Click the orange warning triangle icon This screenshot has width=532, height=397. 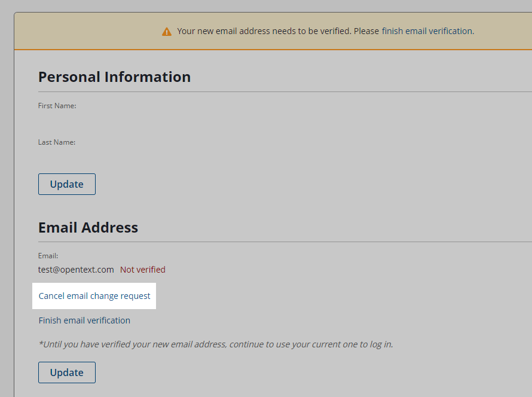[x=167, y=31]
